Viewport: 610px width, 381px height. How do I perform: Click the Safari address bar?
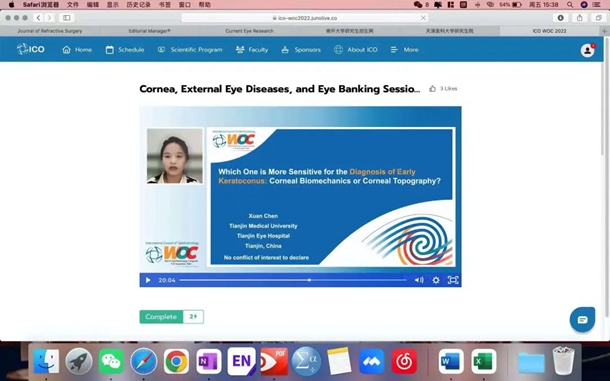click(x=305, y=18)
